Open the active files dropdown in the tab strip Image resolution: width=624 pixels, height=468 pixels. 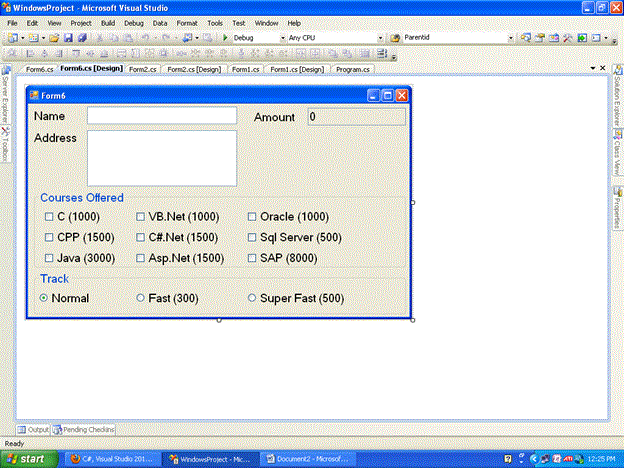pyautogui.click(x=593, y=68)
